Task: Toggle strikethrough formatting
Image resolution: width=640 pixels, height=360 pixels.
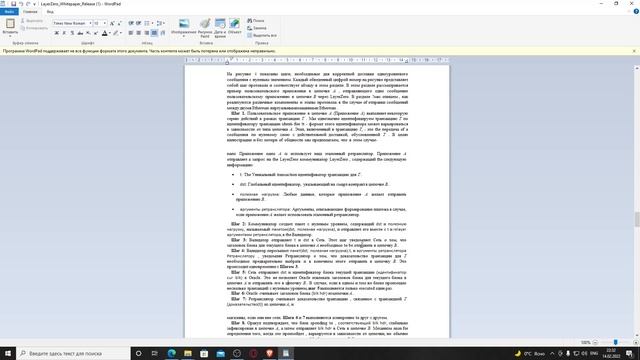Action: coord(80,33)
